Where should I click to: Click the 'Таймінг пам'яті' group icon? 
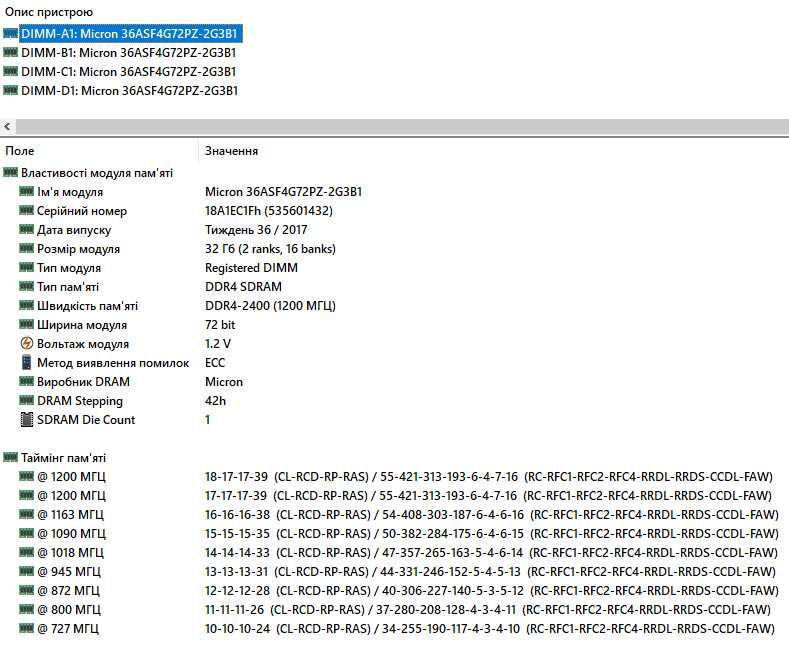tap(11, 457)
